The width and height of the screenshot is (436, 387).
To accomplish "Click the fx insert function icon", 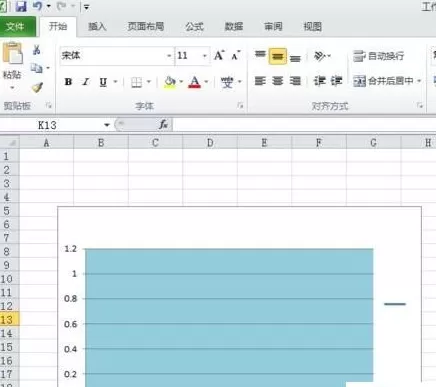I will tap(163, 125).
